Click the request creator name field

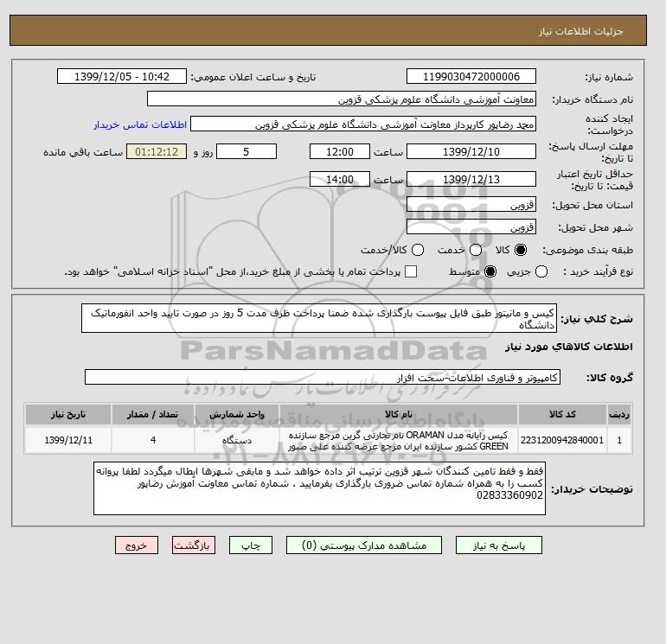[363, 124]
